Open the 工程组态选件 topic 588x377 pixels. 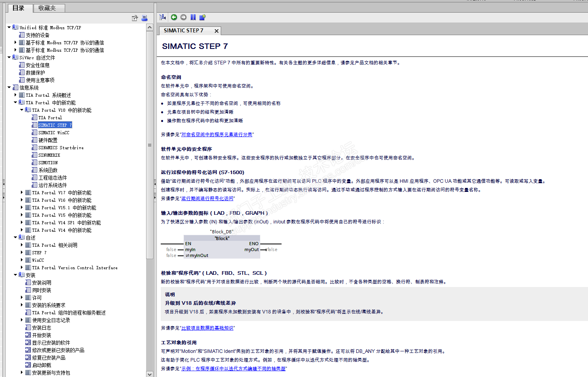pos(53,178)
